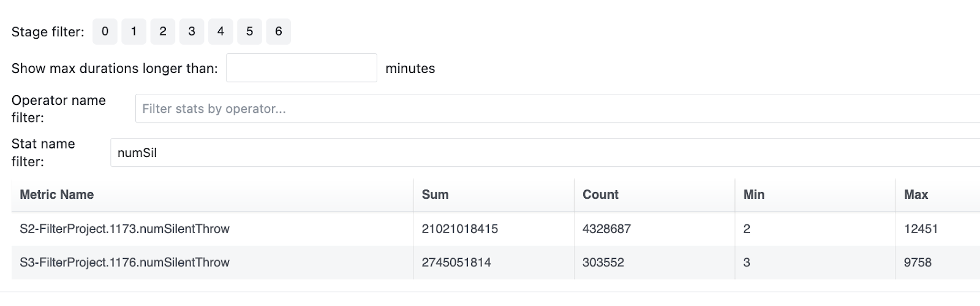Viewport: 980px width, 306px height.
Task: Select S3-FilterProject.1176.numSilentThrow row
Action: coord(125,262)
